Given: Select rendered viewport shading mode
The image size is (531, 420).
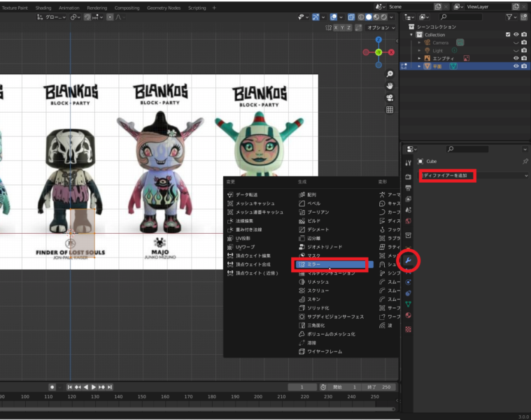Looking at the screenshot, I should tap(383, 17).
